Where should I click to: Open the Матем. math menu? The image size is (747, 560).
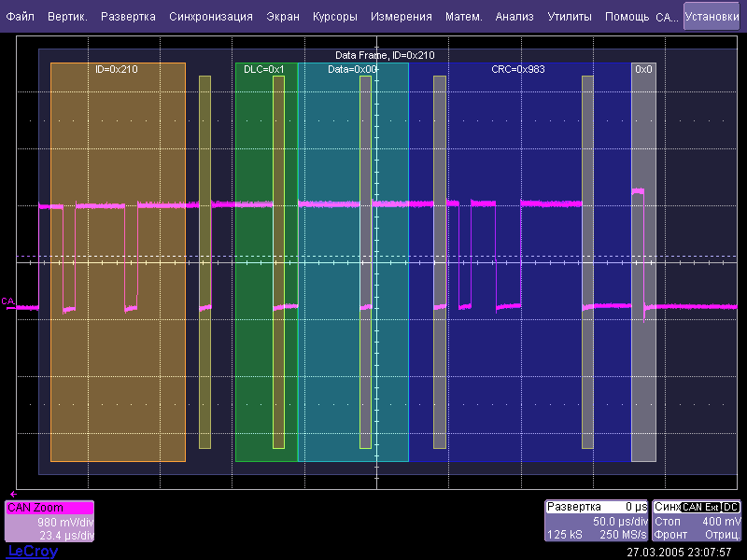click(x=463, y=17)
